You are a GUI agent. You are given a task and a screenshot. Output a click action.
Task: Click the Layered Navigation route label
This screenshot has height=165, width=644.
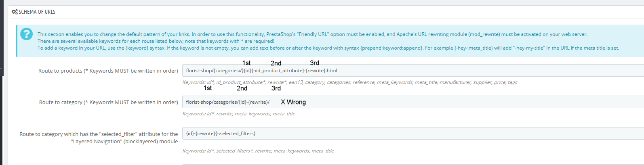click(99, 138)
